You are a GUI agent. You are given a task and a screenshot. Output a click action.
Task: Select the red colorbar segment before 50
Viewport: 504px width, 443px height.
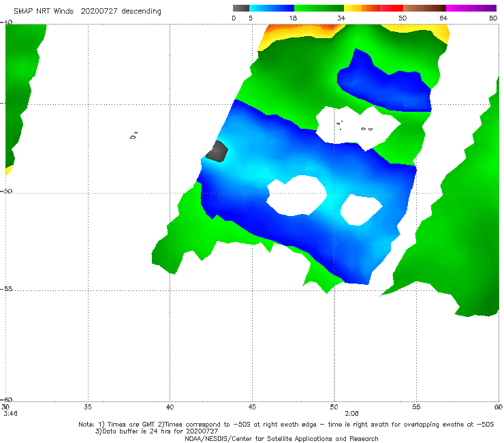click(391, 8)
